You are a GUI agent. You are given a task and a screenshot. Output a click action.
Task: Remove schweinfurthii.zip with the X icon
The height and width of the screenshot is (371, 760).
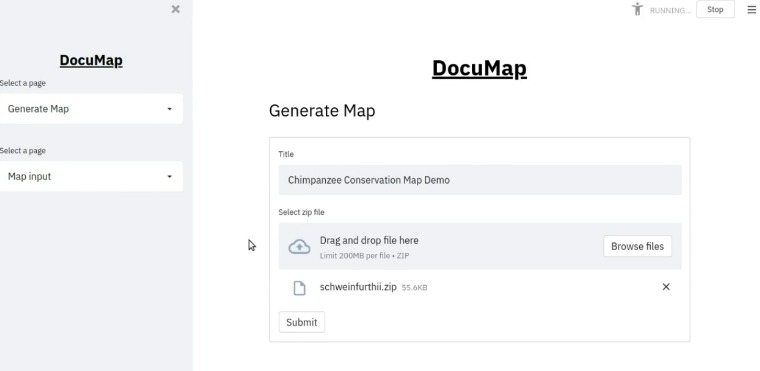[x=666, y=287]
